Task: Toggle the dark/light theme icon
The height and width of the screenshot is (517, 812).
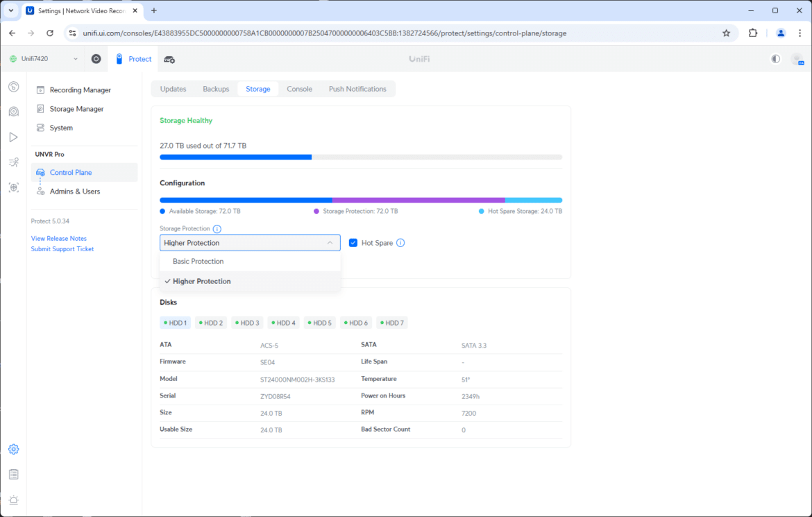Action: tap(775, 59)
